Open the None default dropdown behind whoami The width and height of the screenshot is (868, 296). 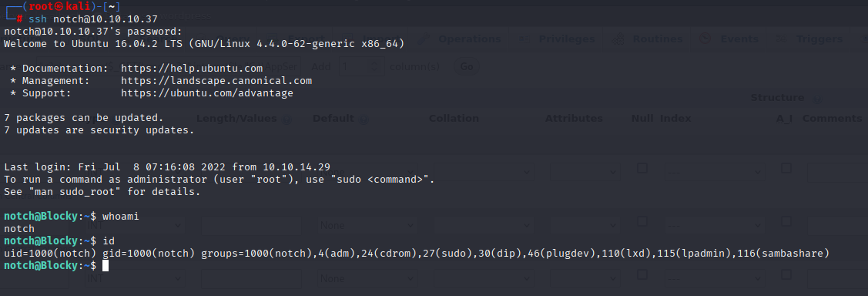click(367, 226)
